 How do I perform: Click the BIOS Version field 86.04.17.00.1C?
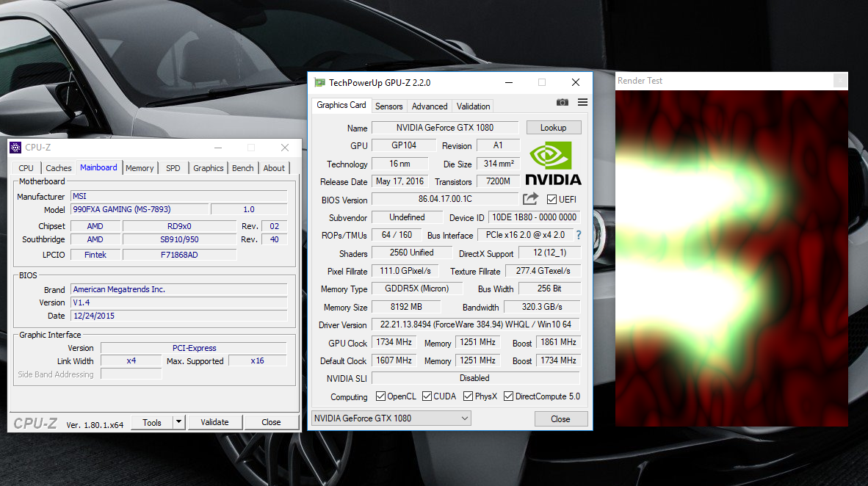[x=445, y=199]
